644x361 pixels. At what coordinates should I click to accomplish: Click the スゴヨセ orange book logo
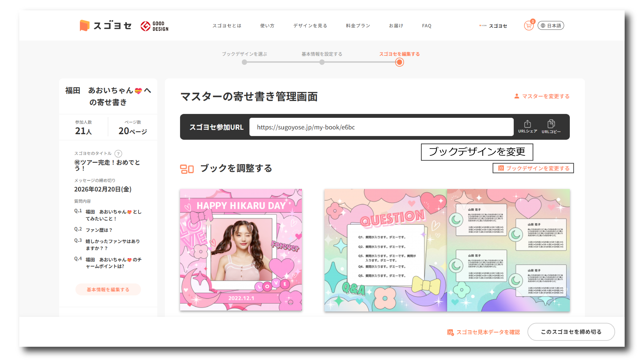tap(85, 25)
